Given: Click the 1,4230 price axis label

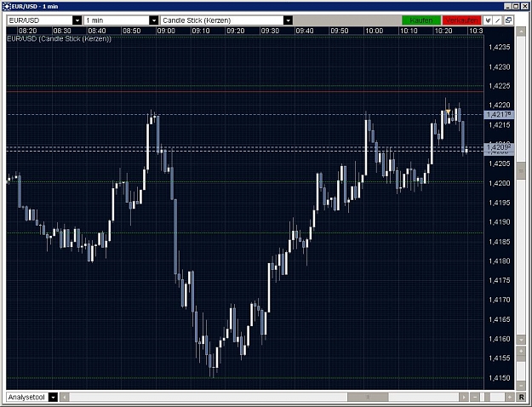Looking at the screenshot, I should tap(500, 67).
